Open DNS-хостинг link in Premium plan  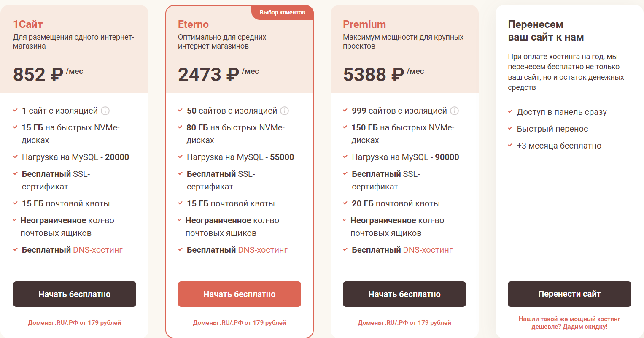(428, 250)
